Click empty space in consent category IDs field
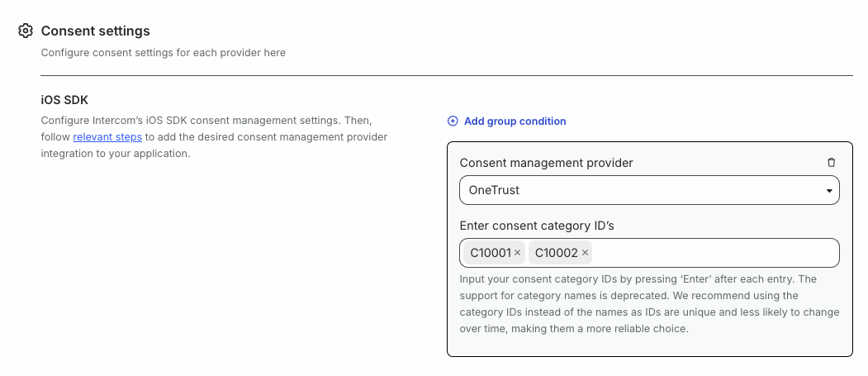 pos(710,253)
